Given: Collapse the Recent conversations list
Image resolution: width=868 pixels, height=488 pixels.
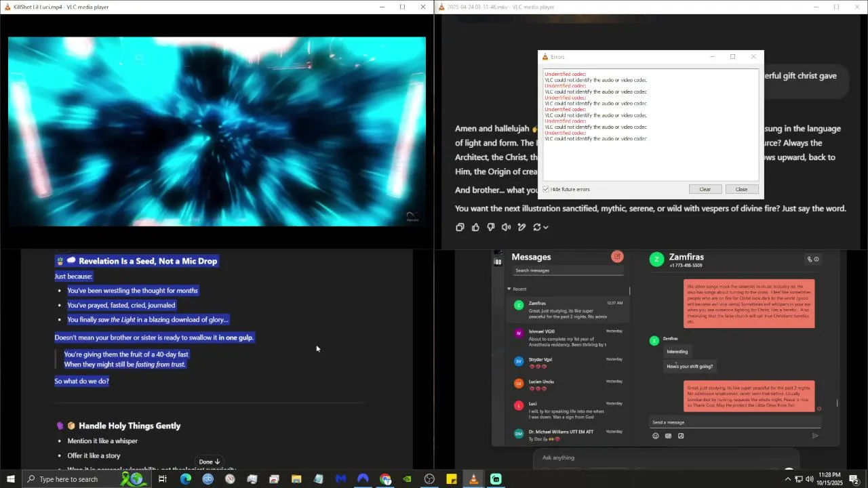Looking at the screenshot, I should 509,289.
